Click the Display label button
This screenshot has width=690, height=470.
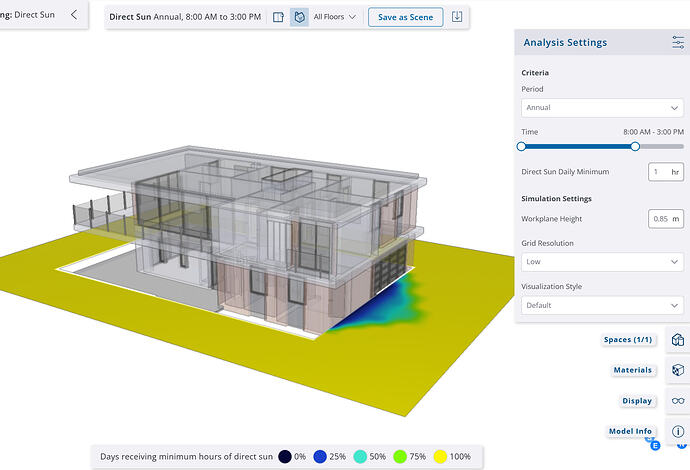637,401
